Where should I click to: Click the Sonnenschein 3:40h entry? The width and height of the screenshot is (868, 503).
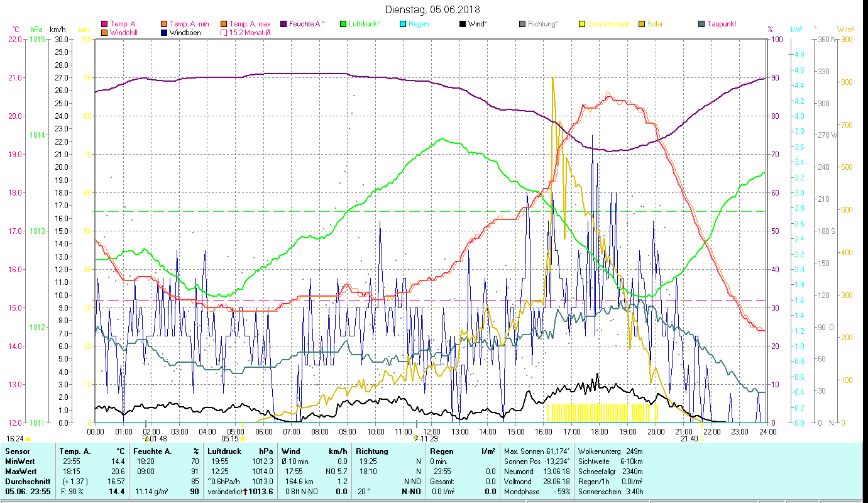(x=610, y=492)
